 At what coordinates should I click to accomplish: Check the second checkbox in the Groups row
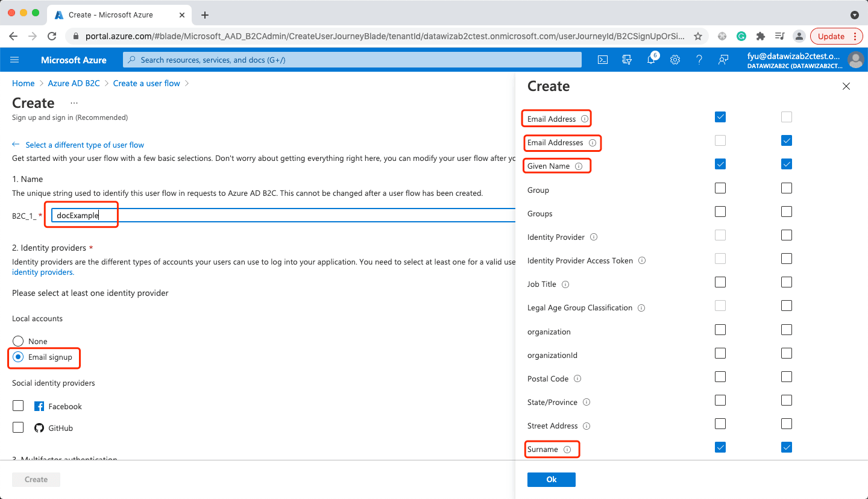pyautogui.click(x=787, y=212)
